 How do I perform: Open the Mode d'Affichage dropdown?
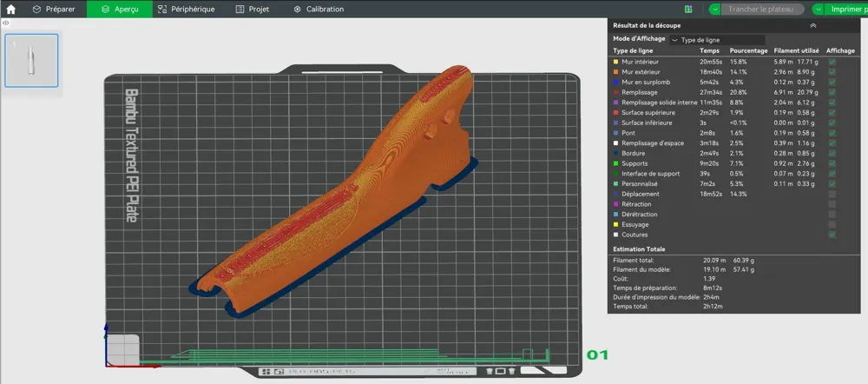718,40
